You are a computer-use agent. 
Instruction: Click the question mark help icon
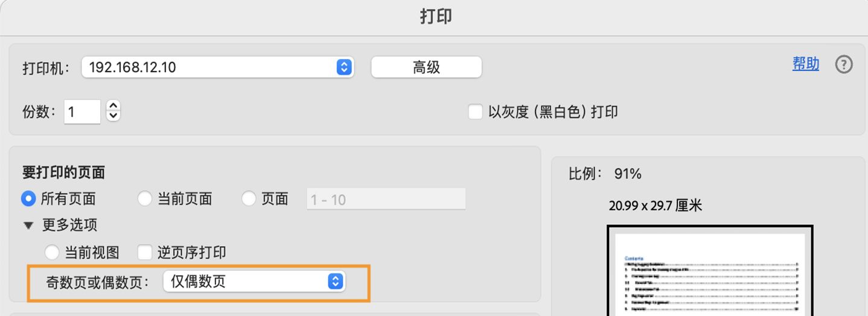pos(843,65)
